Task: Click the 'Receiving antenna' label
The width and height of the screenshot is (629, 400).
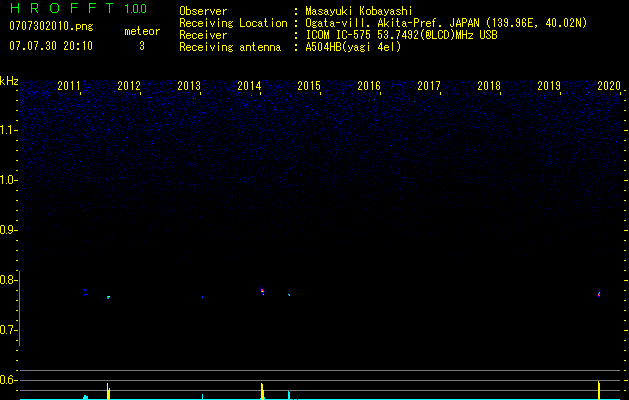Action: coord(230,47)
